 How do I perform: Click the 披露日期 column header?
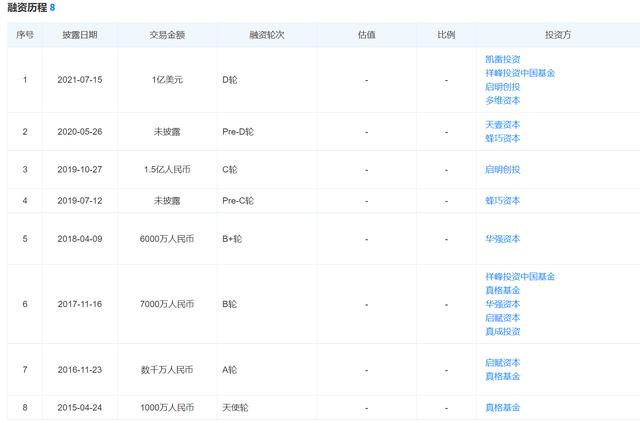(x=80, y=35)
